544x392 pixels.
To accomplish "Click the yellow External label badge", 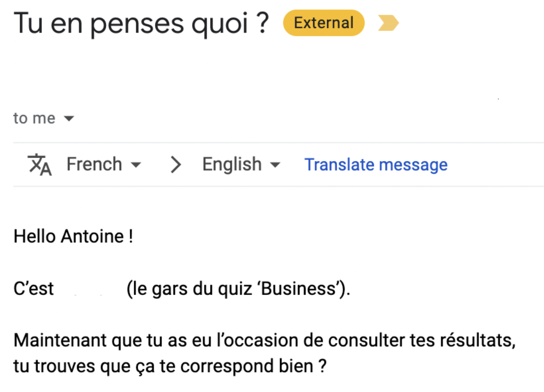I will [x=324, y=23].
